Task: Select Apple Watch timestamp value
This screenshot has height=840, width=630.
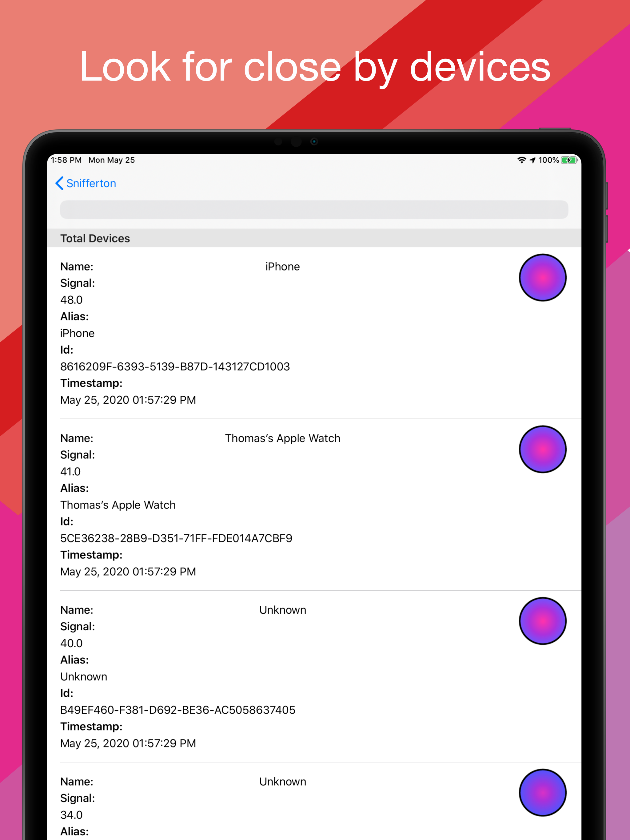Action: coord(128,572)
